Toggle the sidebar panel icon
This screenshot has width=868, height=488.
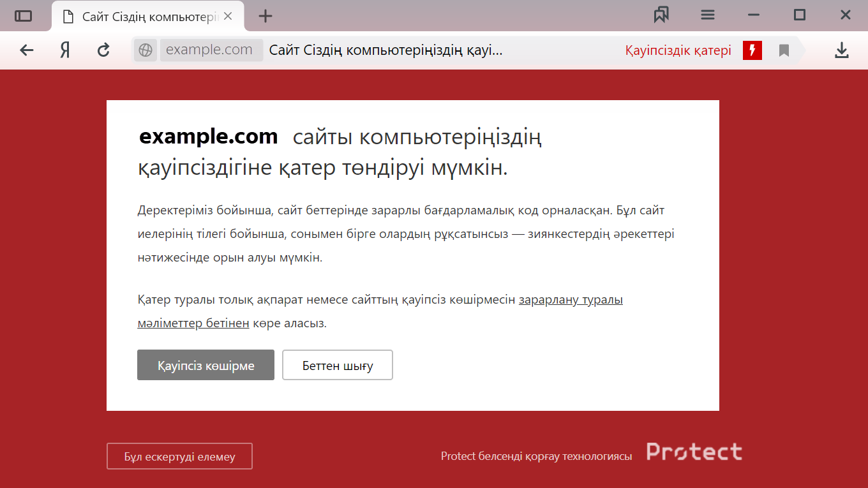[x=23, y=16]
